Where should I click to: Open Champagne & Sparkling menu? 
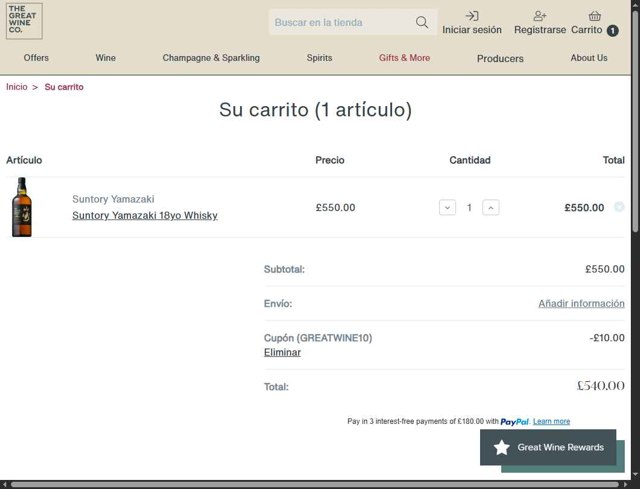point(211,58)
